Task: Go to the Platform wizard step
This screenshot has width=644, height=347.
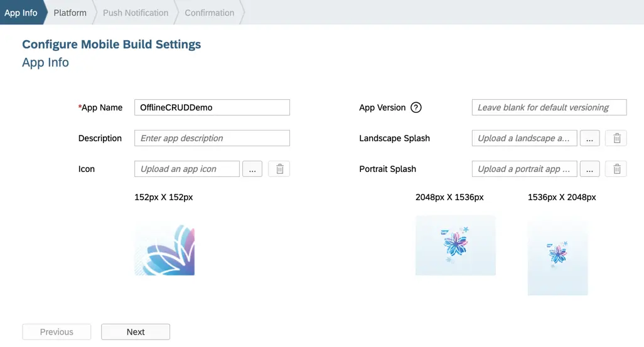Action: coord(70,13)
